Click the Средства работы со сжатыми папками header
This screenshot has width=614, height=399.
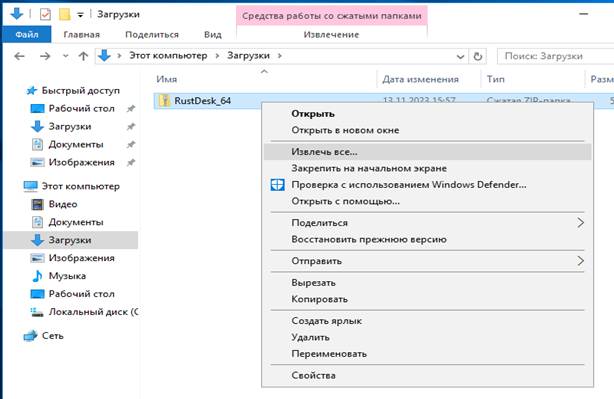tap(332, 16)
